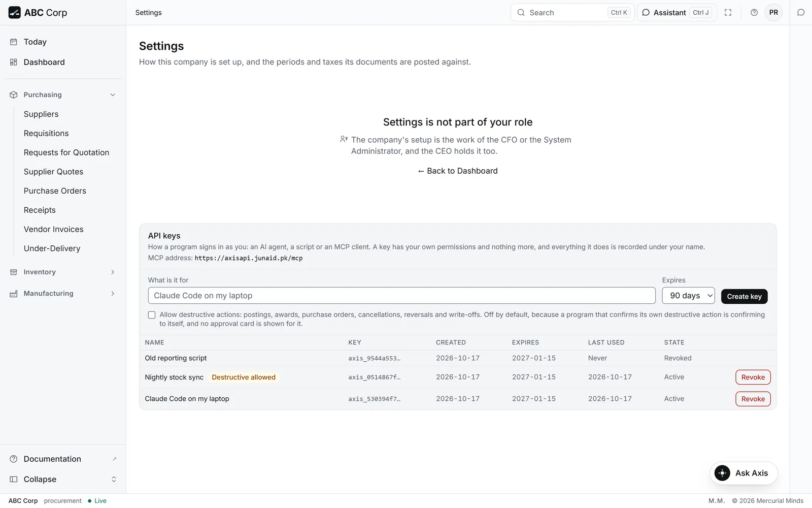The image size is (812, 508).
Task: Click the MCP address https://axisapi.junaid.pk/mcp
Action: point(249,258)
